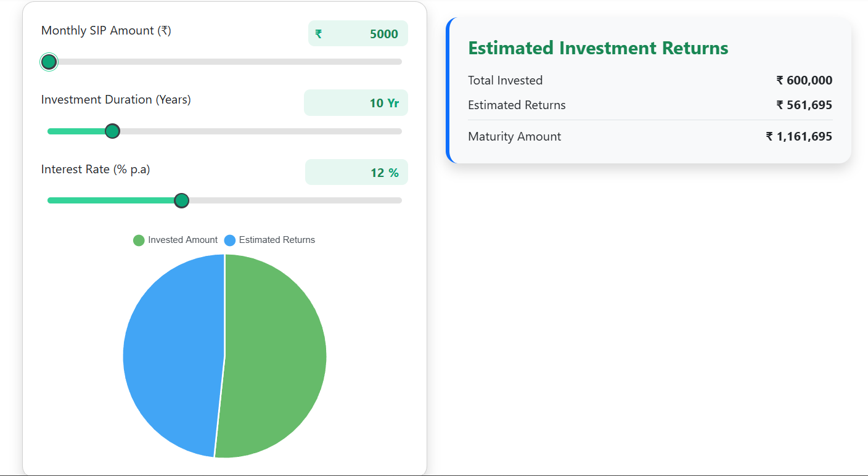Click the Estimated Investment Returns heading

pyautogui.click(x=598, y=48)
